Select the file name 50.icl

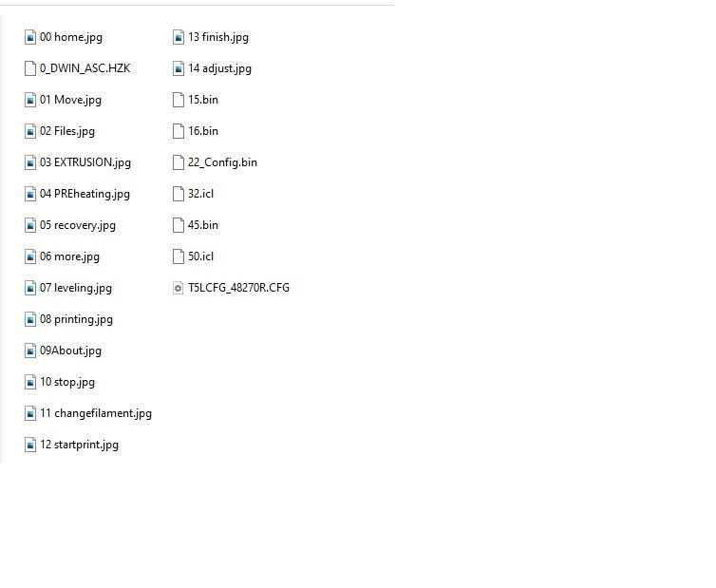201,256
